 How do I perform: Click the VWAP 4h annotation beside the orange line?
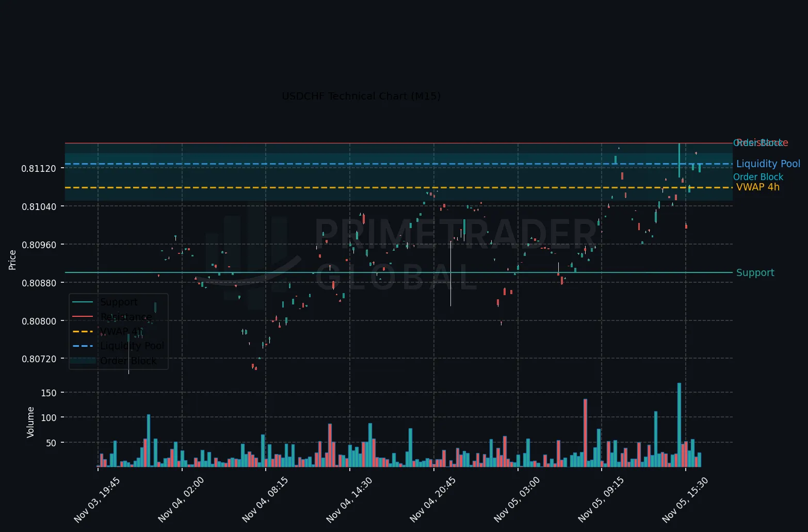tap(758, 187)
